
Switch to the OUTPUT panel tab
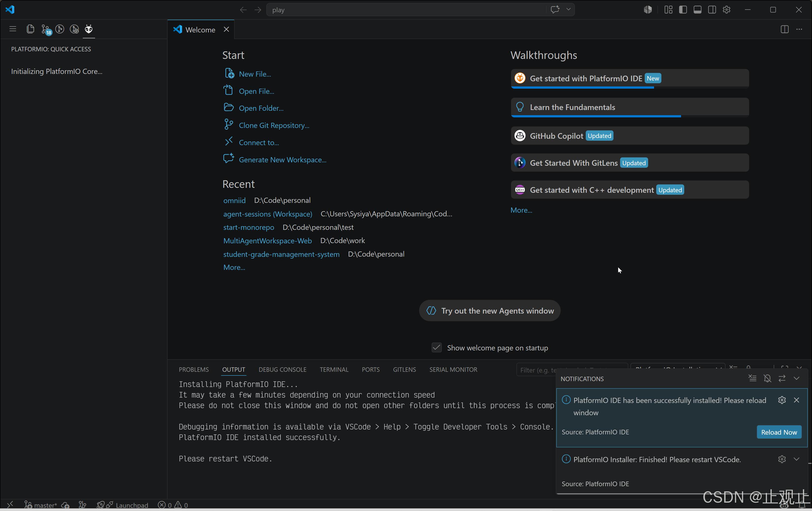[234, 369]
